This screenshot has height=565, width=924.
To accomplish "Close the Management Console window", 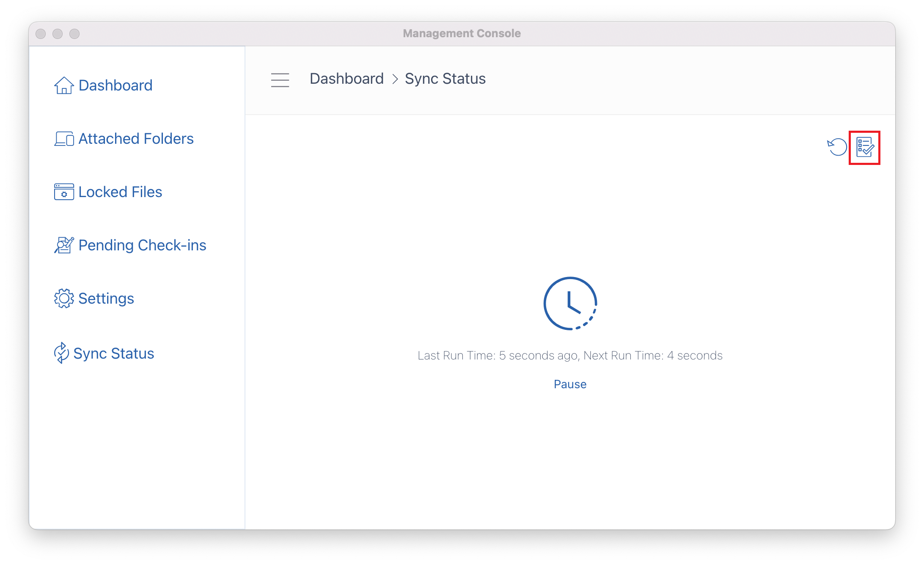I will [41, 34].
